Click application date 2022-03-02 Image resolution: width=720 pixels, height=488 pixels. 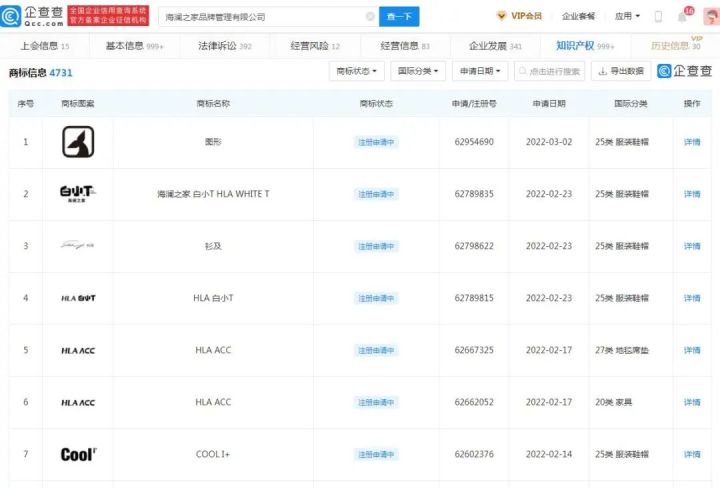tap(549, 142)
